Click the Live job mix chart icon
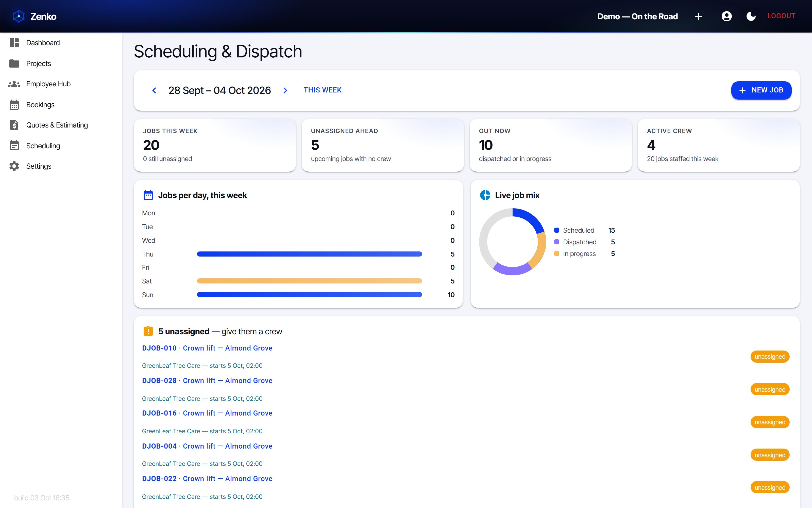 point(485,195)
